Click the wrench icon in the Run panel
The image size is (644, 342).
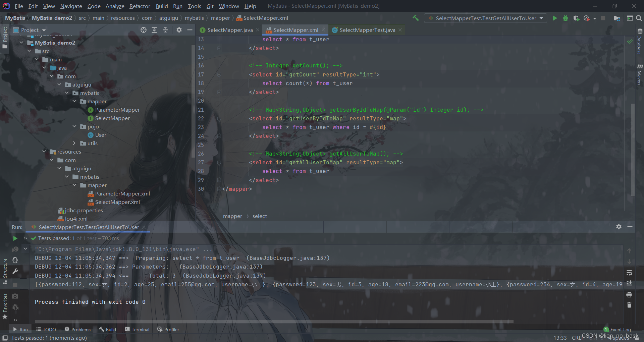15,271
